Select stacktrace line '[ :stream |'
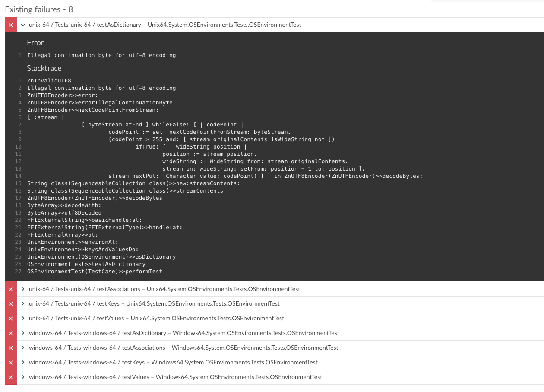Screen dimensions: 544x392 point(46,117)
